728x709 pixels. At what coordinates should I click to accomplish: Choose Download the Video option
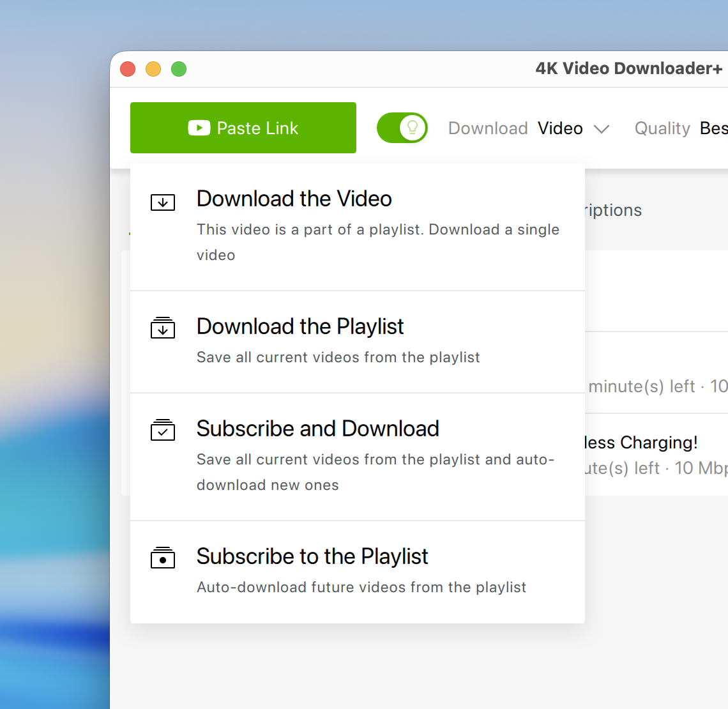click(x=358, y=227)
